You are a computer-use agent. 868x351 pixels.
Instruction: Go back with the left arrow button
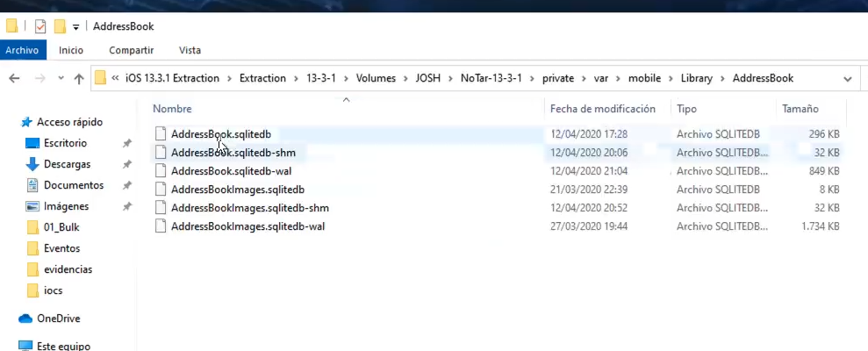pos(14,79)
